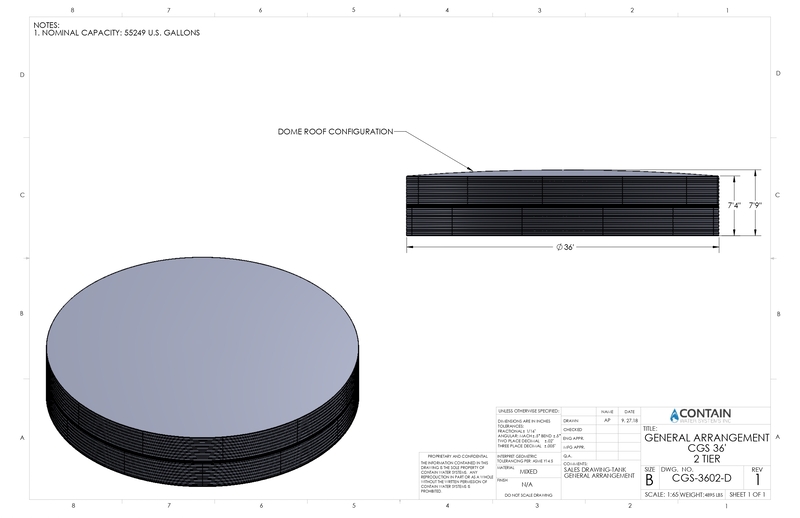Click the 'NAME' column header
The height and width of the screenshot is (518, 800).
pos(607,411)
